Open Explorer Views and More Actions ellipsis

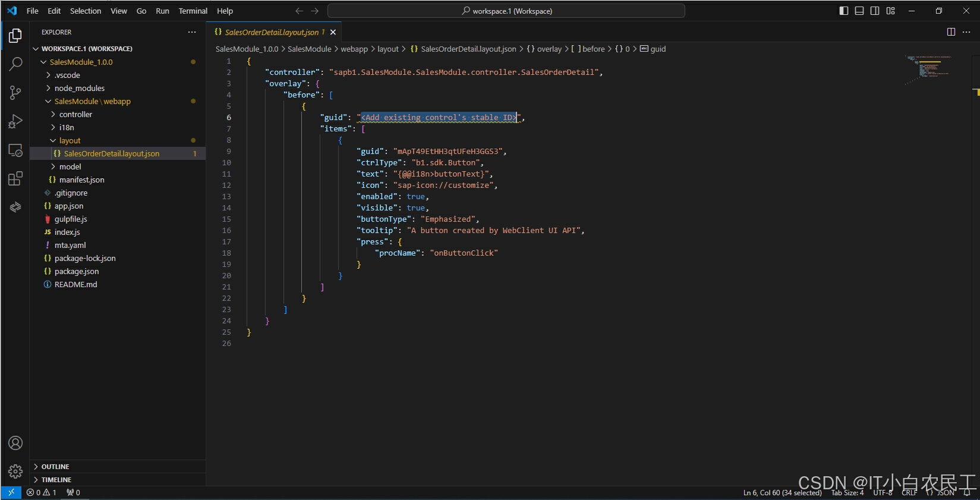coord(192,32)
